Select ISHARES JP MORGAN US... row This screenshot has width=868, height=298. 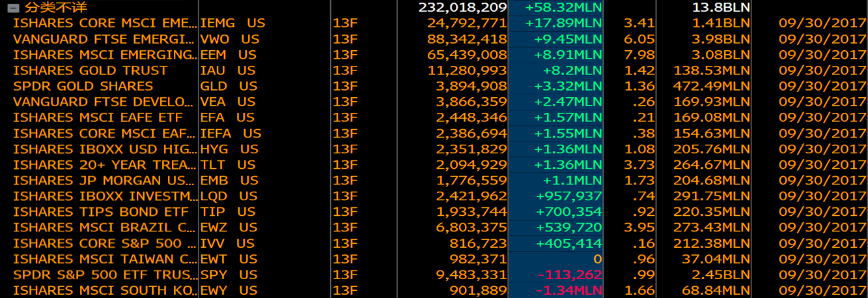click(x=434, y=180)
